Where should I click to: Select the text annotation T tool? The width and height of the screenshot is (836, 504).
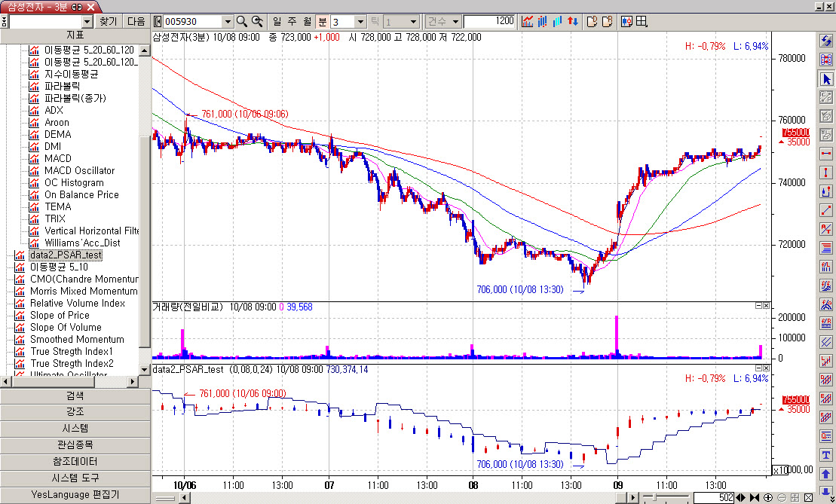point(826,454)
